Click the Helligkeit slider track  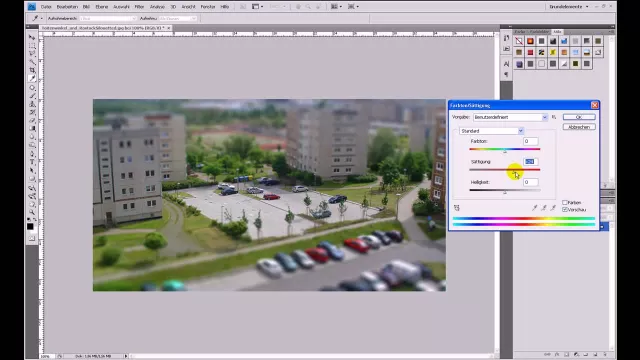click(505, 190)
